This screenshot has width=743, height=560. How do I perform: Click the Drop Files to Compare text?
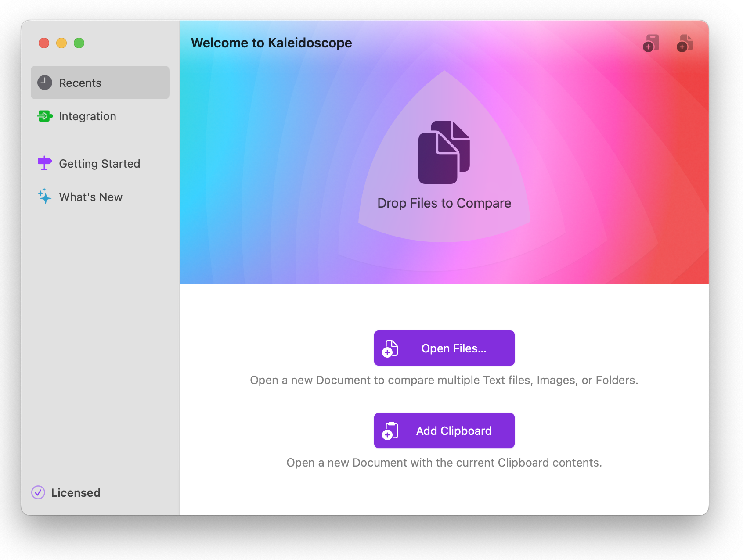444,203
